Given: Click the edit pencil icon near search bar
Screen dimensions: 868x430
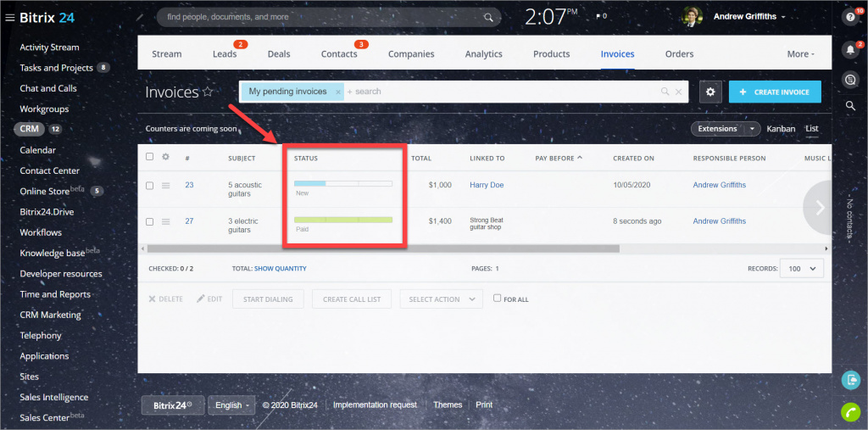Looking at the screenshot, I should click(x=140, y=17).
